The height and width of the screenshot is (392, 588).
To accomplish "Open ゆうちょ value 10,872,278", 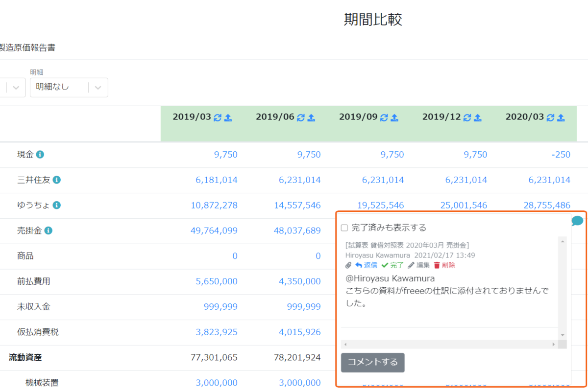I will tap(214, 206).
